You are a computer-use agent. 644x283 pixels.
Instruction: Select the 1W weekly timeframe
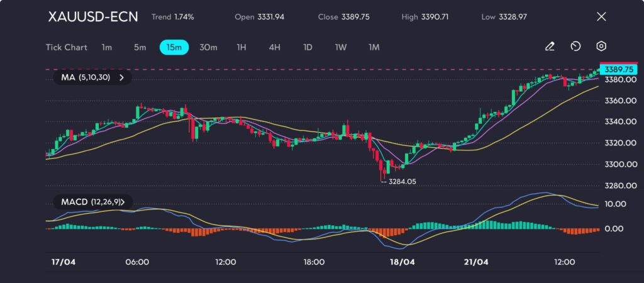pos(341,47)
